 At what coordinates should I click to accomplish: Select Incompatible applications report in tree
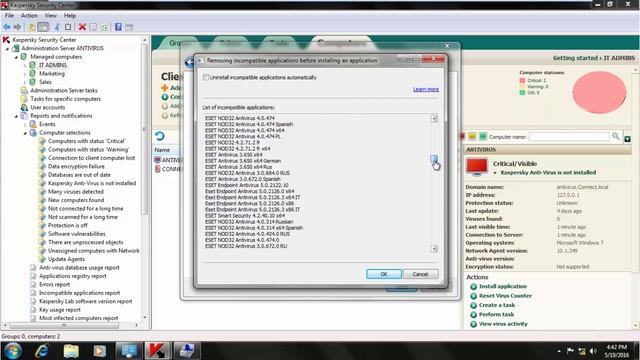[80, 293]
